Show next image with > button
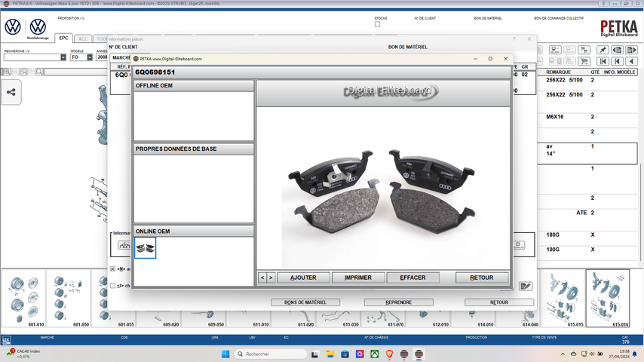 pos(271,278)
